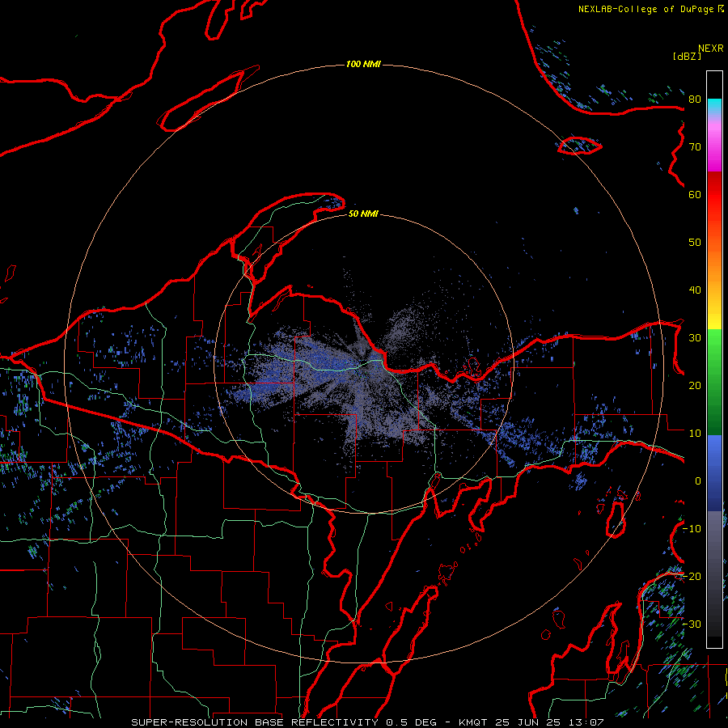Click the 10 value on the dBZ scale

click(x=695, y=434)
